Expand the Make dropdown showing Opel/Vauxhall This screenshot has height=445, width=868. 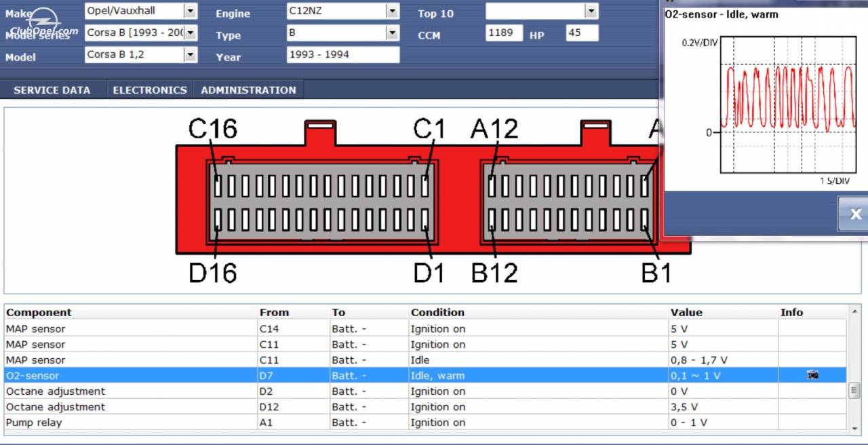coord(190,11)
